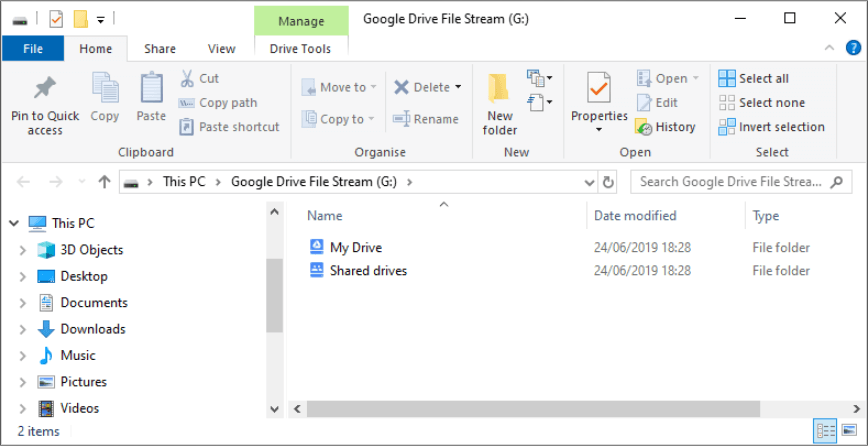Click the Refresh button in address bar
868x446 pixels.
[608, 181]
